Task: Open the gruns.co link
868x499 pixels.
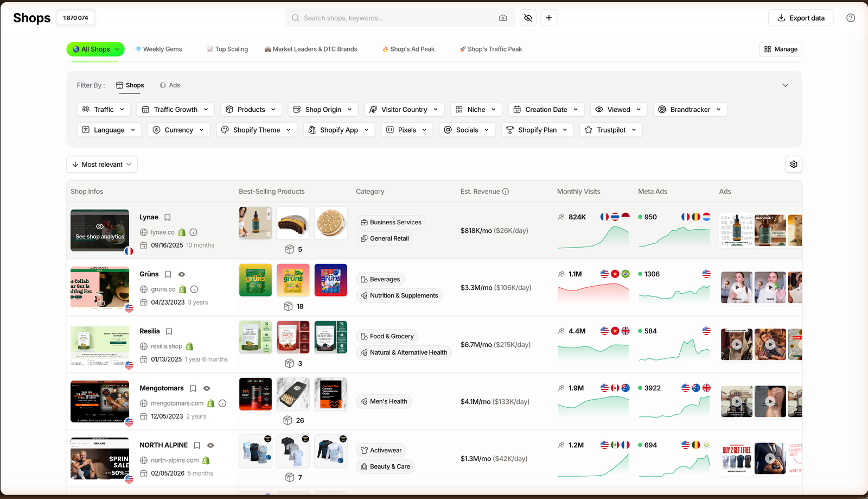Action: coord(163,289)
